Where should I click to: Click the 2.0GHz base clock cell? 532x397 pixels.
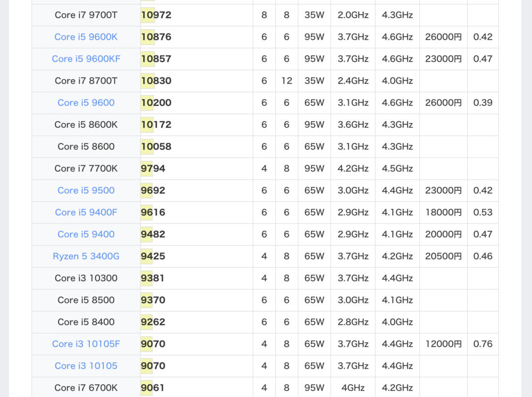point(353,15)
